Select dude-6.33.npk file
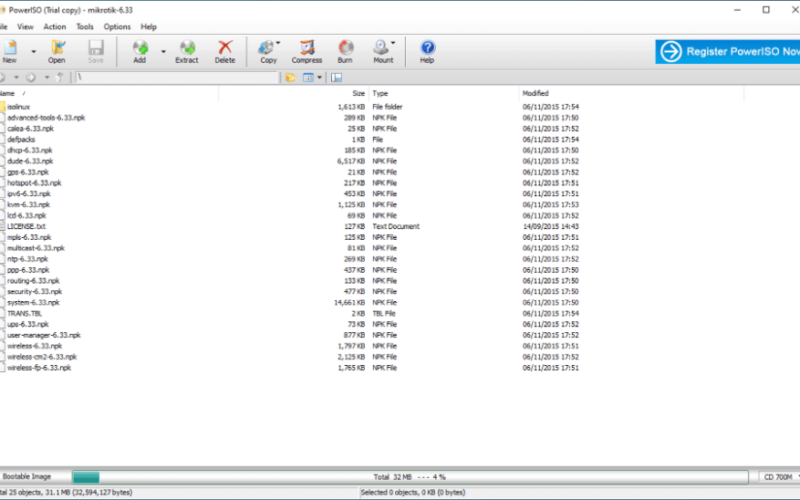Image resolution: width=800 pixels, height=500 pixels. (30, 161)
